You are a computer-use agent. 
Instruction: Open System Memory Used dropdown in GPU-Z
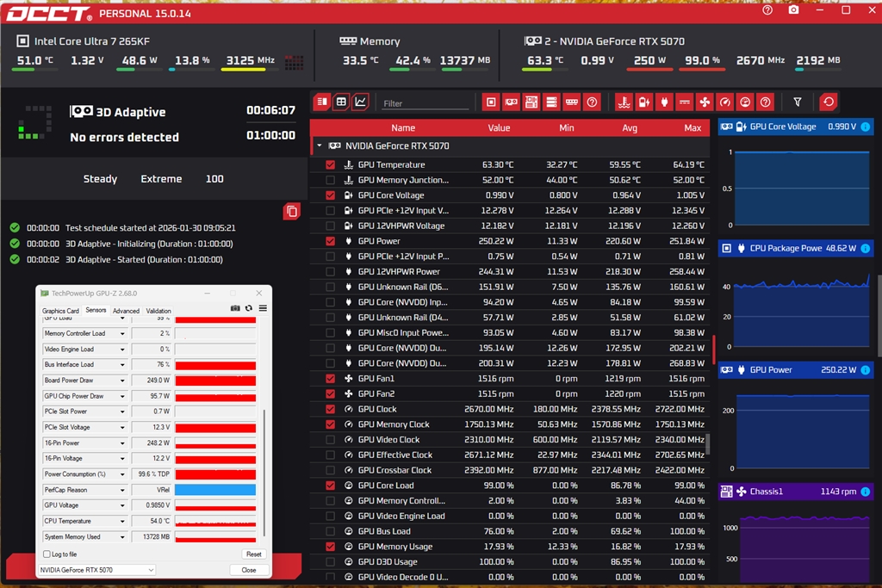tap(122, 537)
